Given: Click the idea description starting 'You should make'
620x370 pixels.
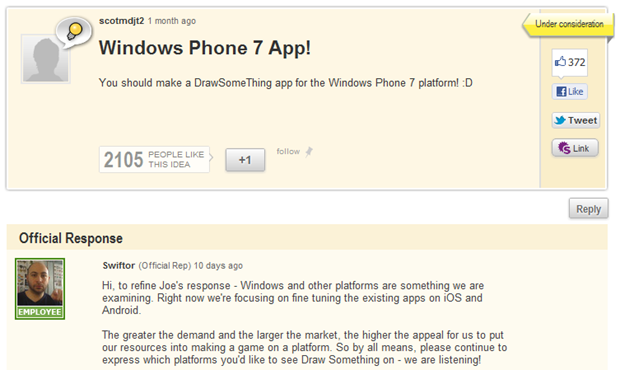Looking at the screenshot, I should [x=285, y=83].
